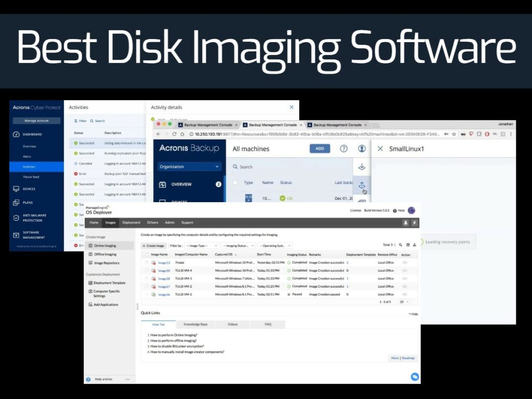Switch to FAQ tab in Quick Links
The image size is (532, 399).
click(x=268, y=324)
